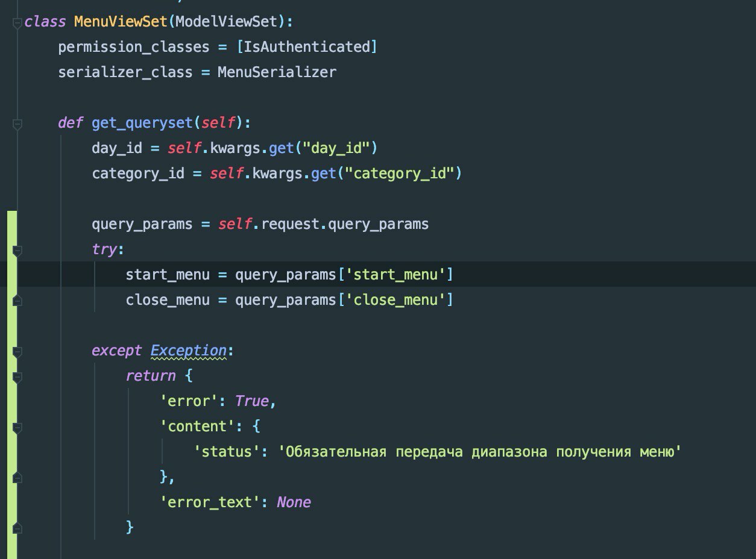Fold the try block in gutter

click(17, 249)
